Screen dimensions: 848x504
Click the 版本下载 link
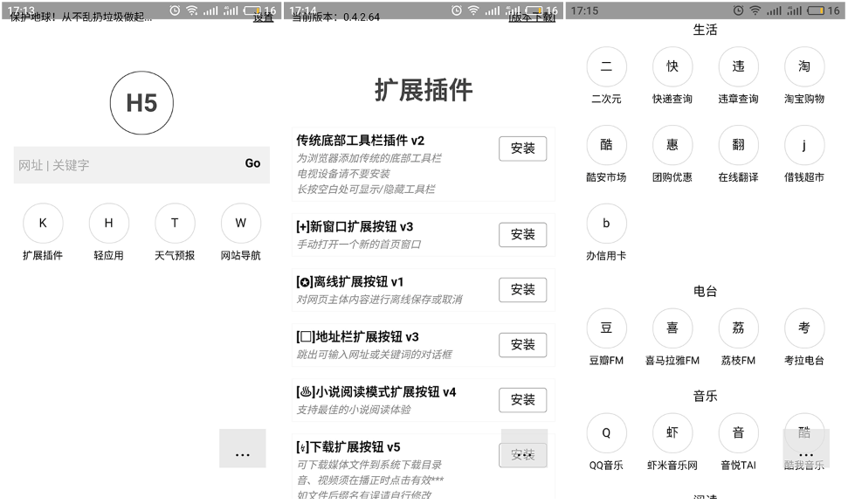pos(532,17)
